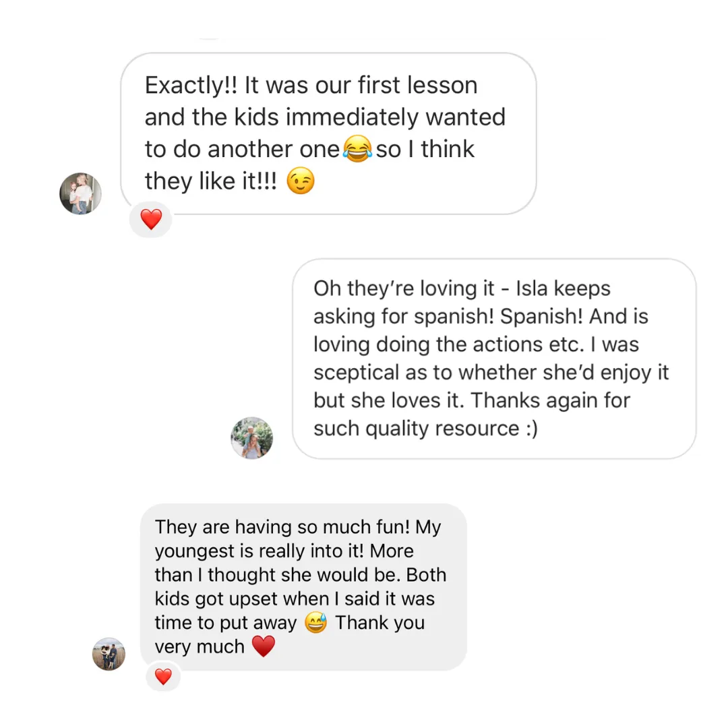
Task: Click the laughing-crying emoji in the first message
Action: (x=357, y=149)
